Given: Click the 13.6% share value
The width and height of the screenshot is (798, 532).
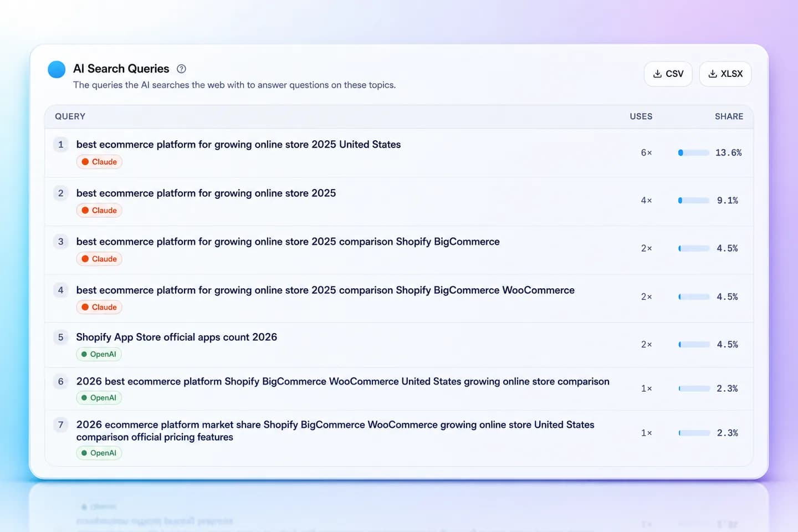Looking at the screenshot, I should 728,153.
